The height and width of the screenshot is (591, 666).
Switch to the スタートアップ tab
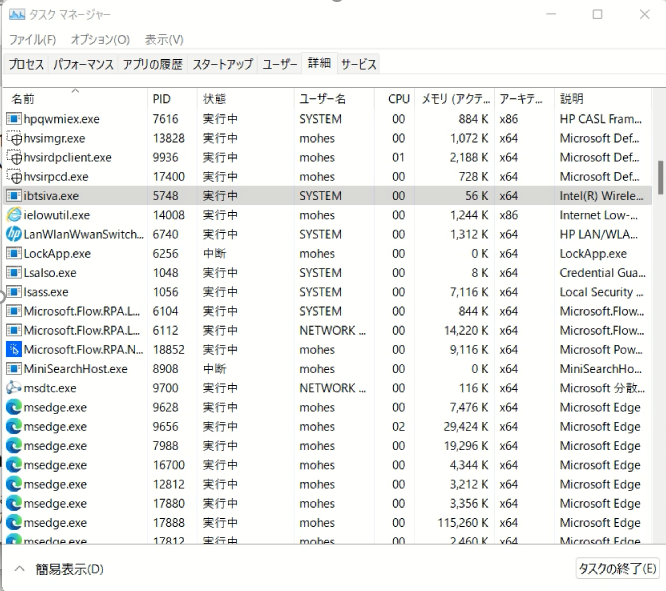(x=223, y=64)
